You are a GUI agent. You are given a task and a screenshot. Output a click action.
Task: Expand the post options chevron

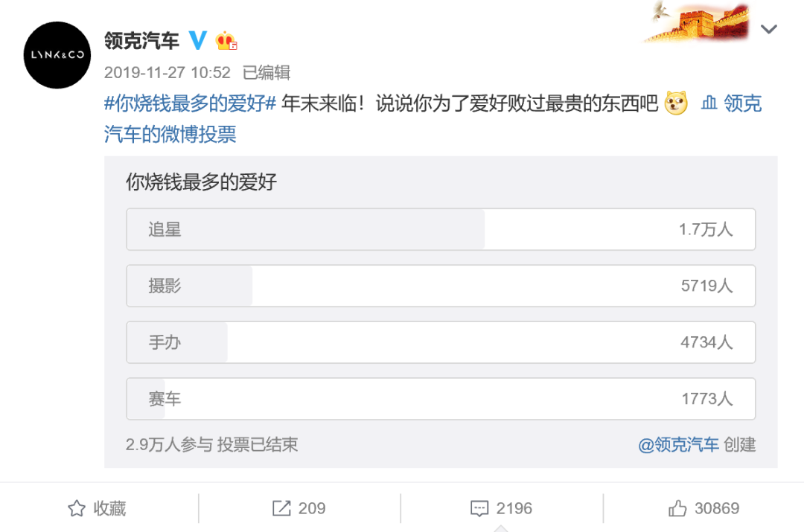coord(768,30)
